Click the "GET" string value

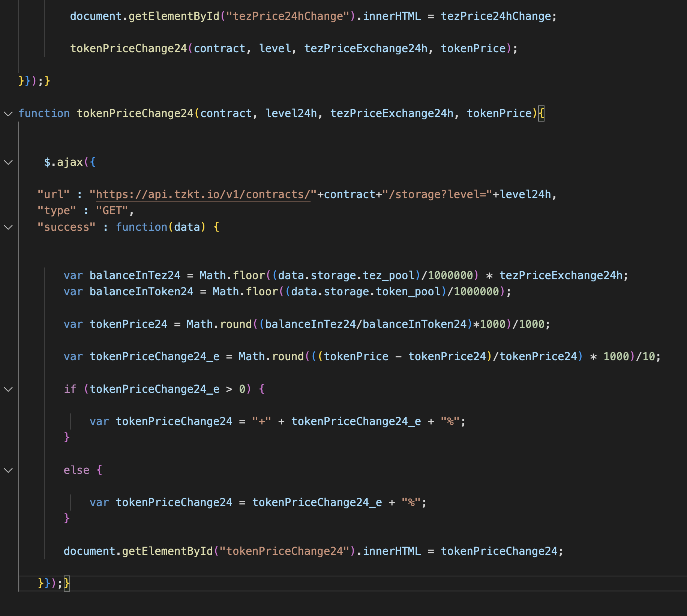[x=112, y=211]
